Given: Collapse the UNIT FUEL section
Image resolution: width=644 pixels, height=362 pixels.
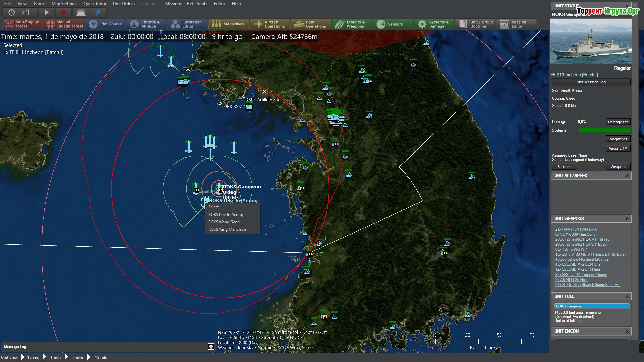Looking at the screenshot, I should pos(627,296).
